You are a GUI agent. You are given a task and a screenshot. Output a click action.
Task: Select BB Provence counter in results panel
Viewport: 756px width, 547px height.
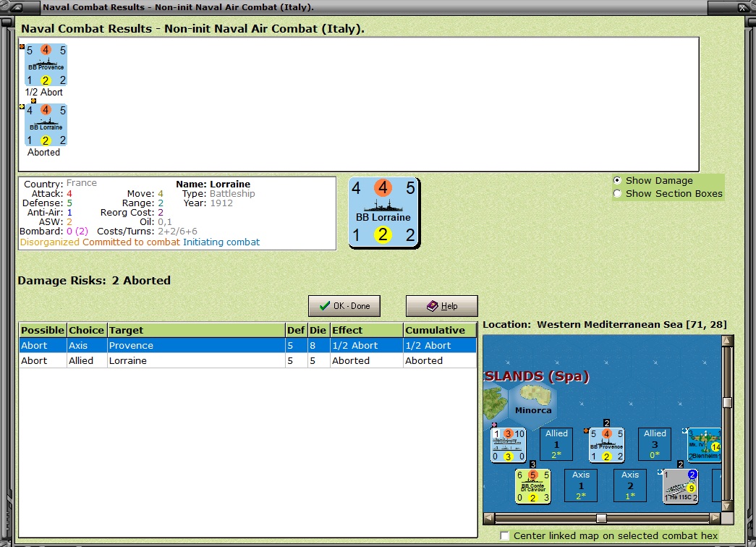[x=46, y=65]
